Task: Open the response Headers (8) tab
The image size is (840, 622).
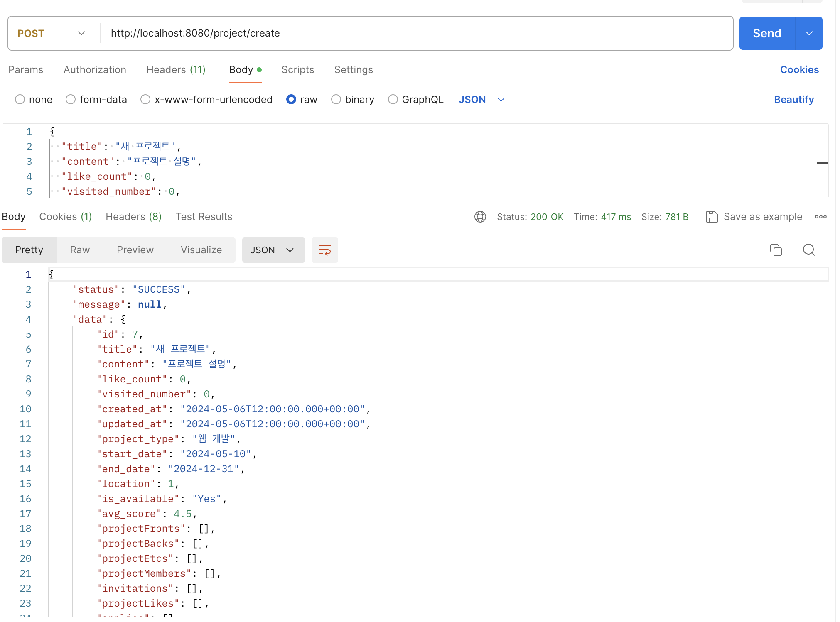Action: 134,217
